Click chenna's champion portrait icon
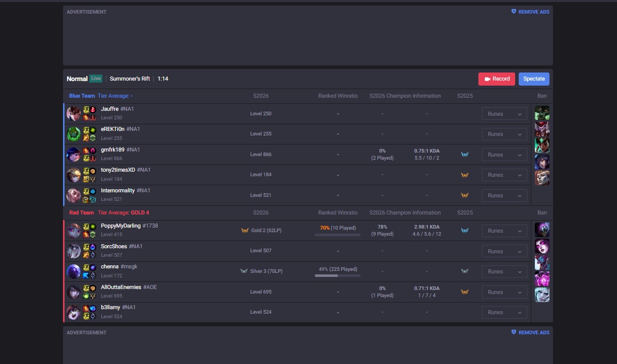617x364 pixels. coord(74,271)
